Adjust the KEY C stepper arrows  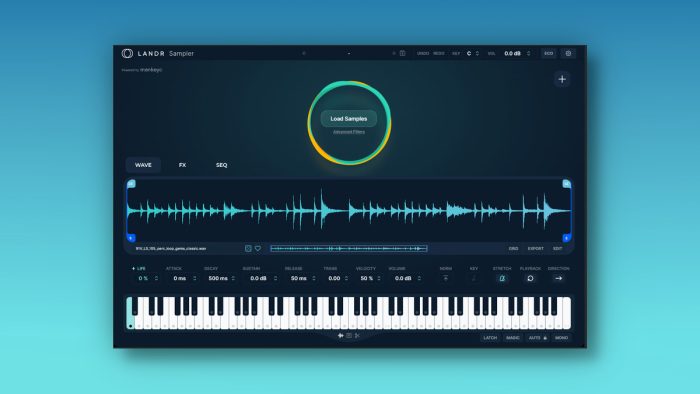[477, 54]
